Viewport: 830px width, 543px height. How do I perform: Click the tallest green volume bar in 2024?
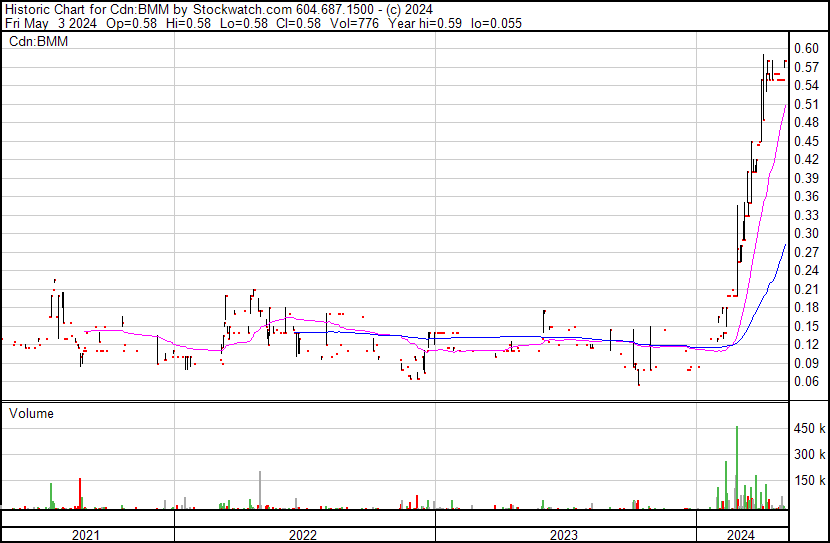pos(737,467)
